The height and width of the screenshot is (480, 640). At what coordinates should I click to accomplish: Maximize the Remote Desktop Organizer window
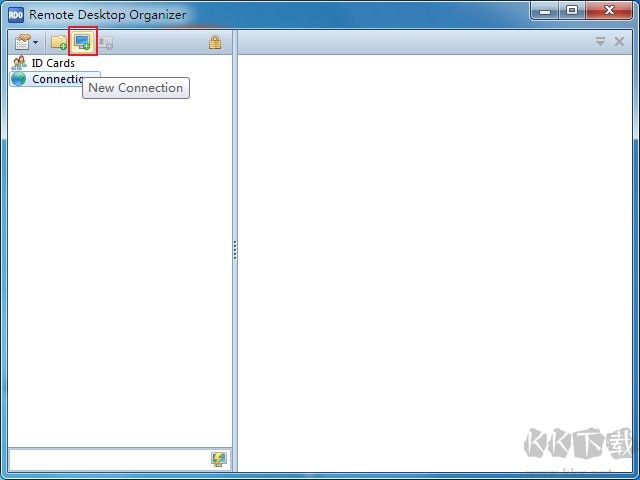pos(572,11)
